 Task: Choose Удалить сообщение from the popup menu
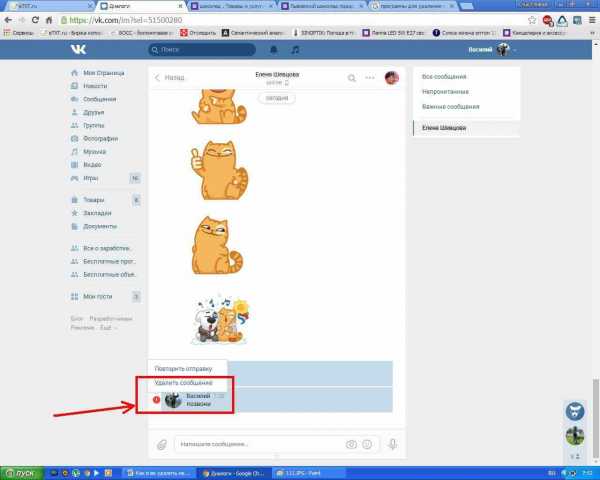[183, 382]
